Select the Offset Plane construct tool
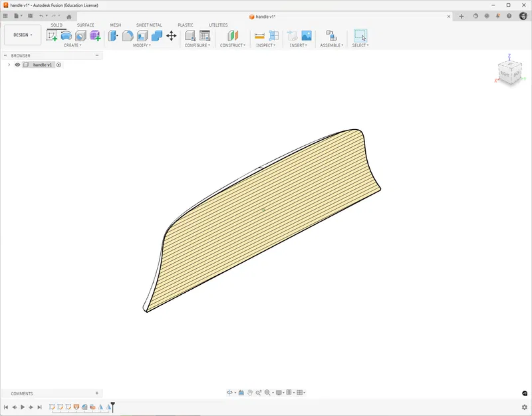532x416 pixels. pos(233,36)
